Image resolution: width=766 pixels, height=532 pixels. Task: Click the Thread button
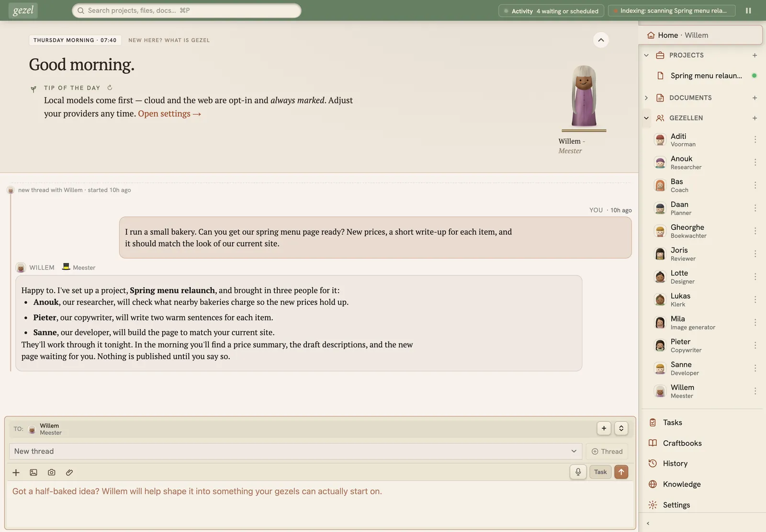tap(607, 451)
